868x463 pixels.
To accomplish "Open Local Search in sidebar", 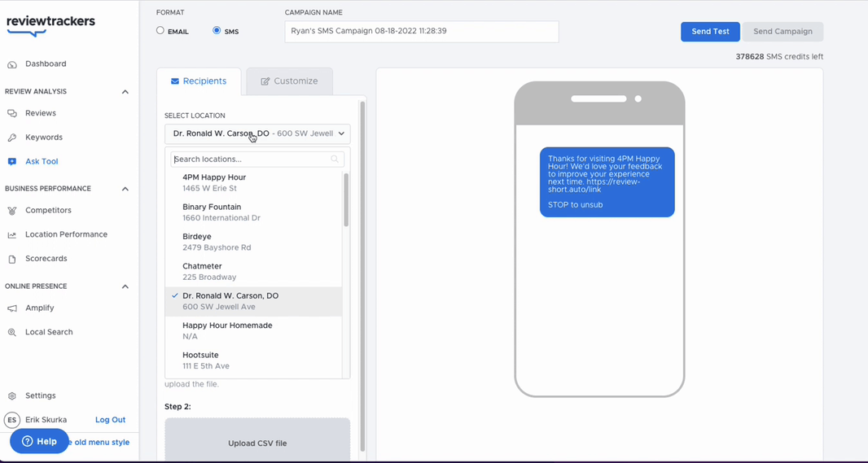I will pos(49,333).
